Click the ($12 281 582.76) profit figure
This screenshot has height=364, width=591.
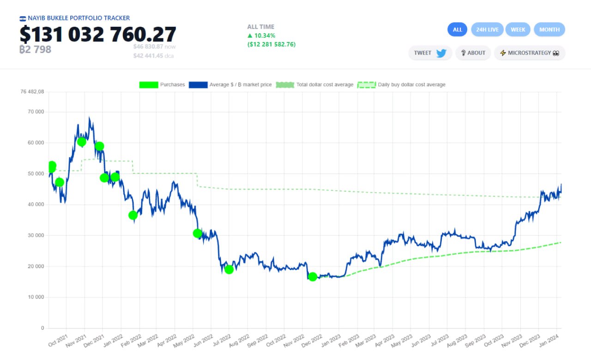[x=271, y=44]
